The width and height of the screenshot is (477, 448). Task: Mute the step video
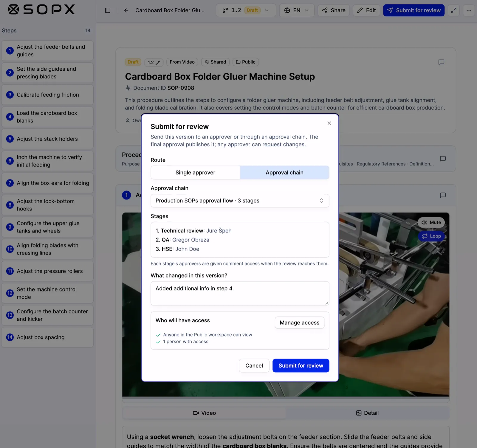coord(431,222)
